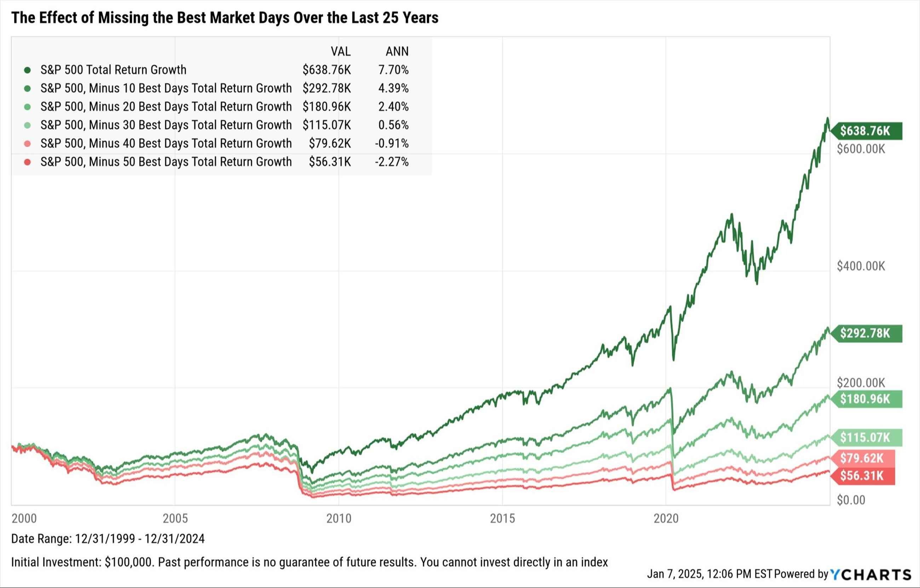Click the chart title text
The height and width of the screenshot is (588, 920).
[x=225, y=18]
